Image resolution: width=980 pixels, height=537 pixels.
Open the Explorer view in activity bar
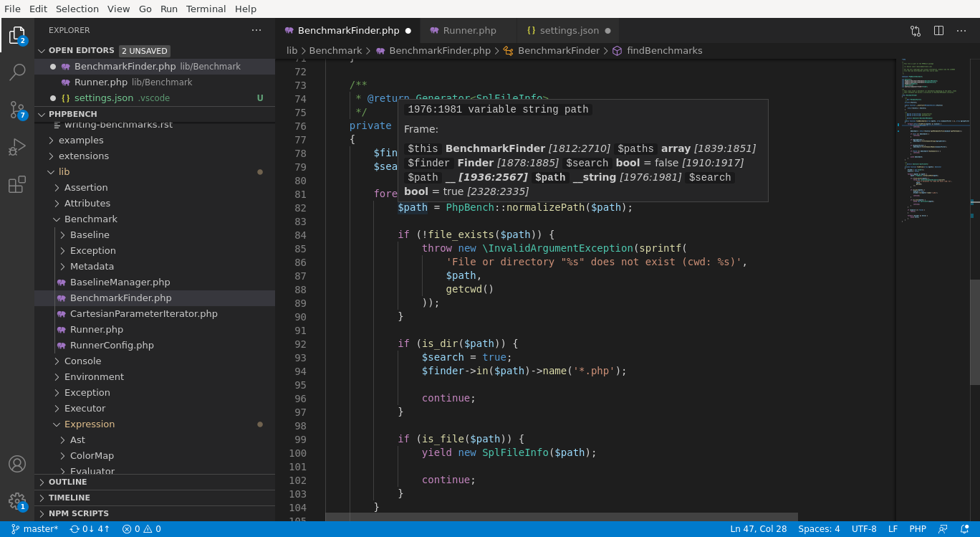coord(17,35)
